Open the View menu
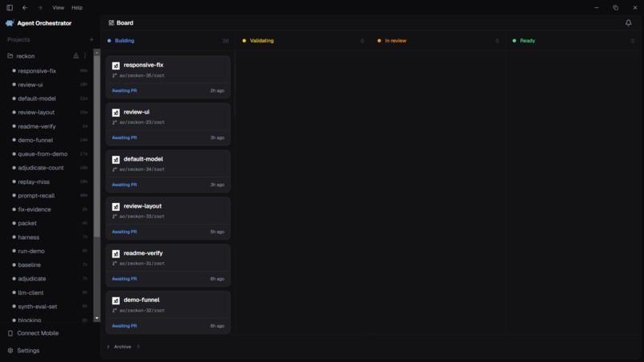Image resolution: width=644 pixels, height=362 pixels. [x=58, y=7]
